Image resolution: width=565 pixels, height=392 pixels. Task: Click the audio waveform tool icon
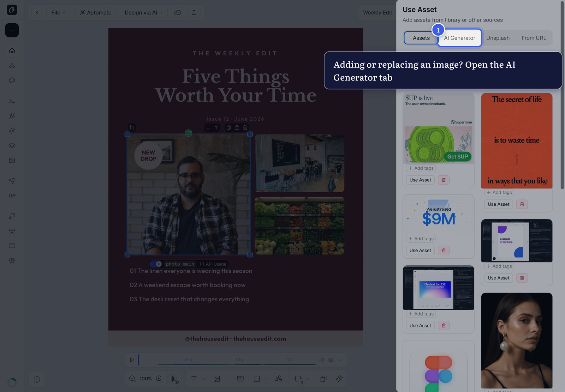(x=174, y=379)
